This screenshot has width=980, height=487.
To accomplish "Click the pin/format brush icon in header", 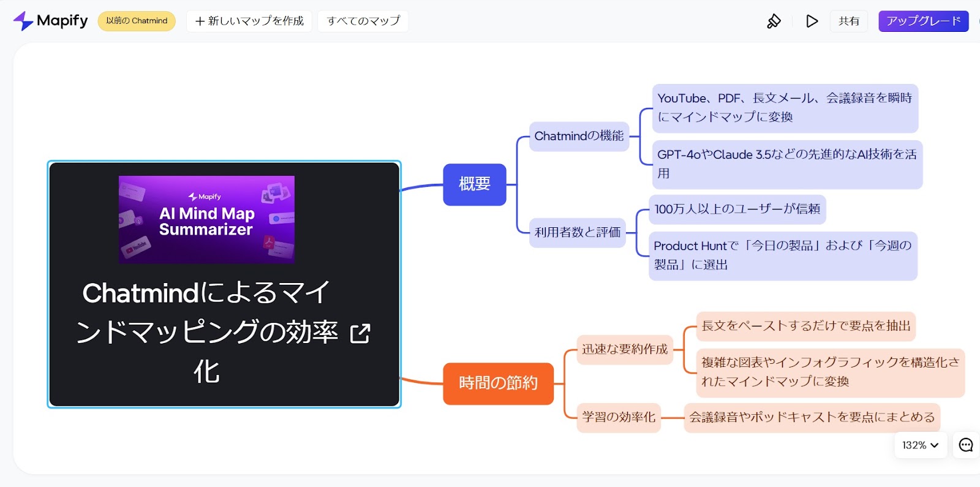I will [x=774, y=21].
